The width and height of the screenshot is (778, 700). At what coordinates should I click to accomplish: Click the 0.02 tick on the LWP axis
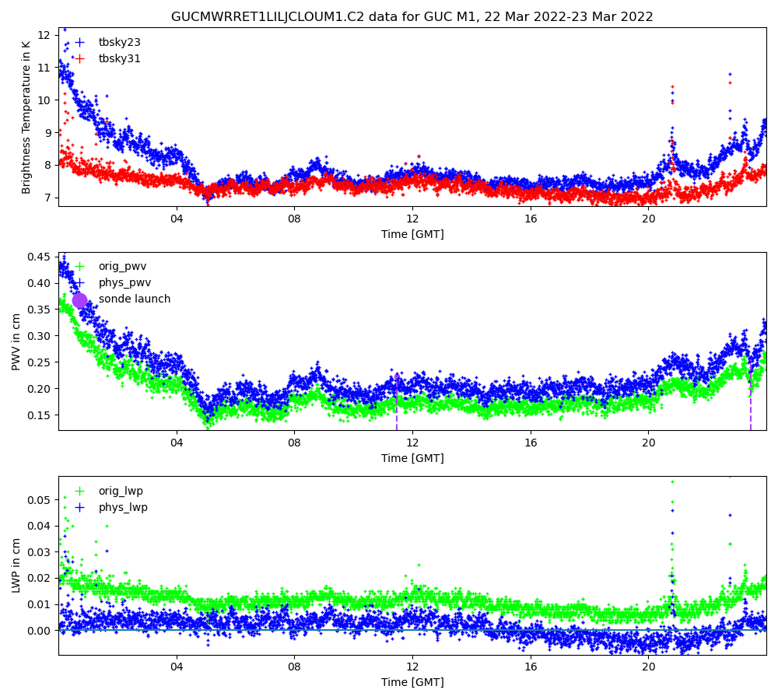(x=39, y=578)
